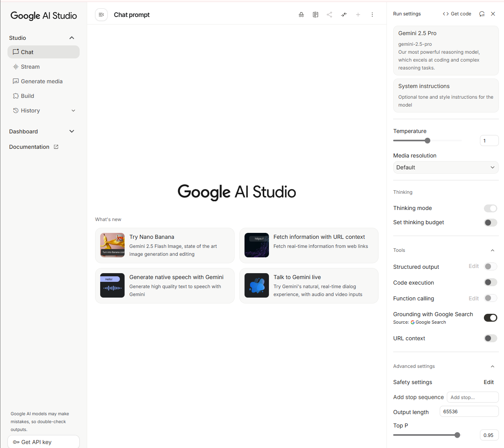Disable Grounding with Google Search toggle

click(491, 318)
